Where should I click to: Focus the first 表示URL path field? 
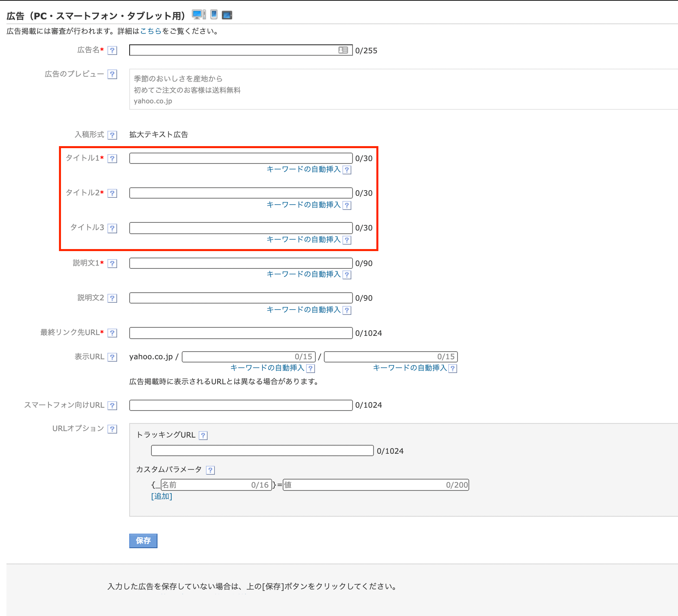[249, 357]
